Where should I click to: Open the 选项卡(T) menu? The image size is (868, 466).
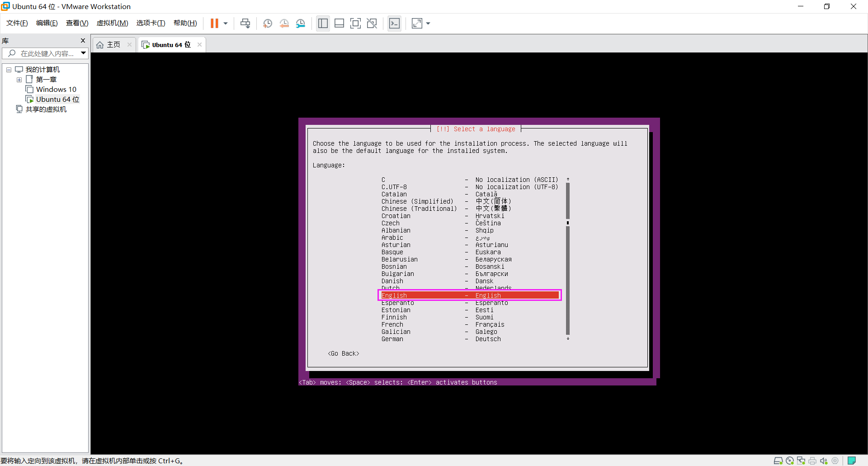click(x=151, y=23)
